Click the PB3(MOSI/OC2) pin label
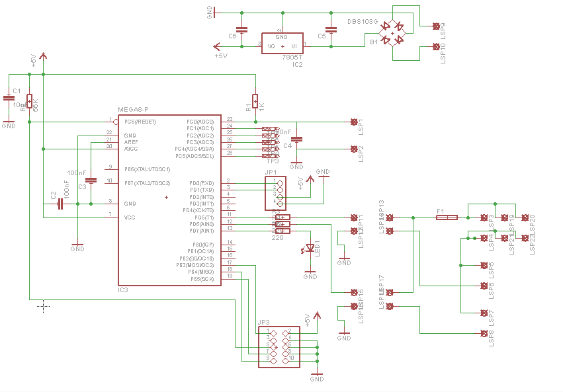The image size is (563, 392). click(x=195, y=265)
